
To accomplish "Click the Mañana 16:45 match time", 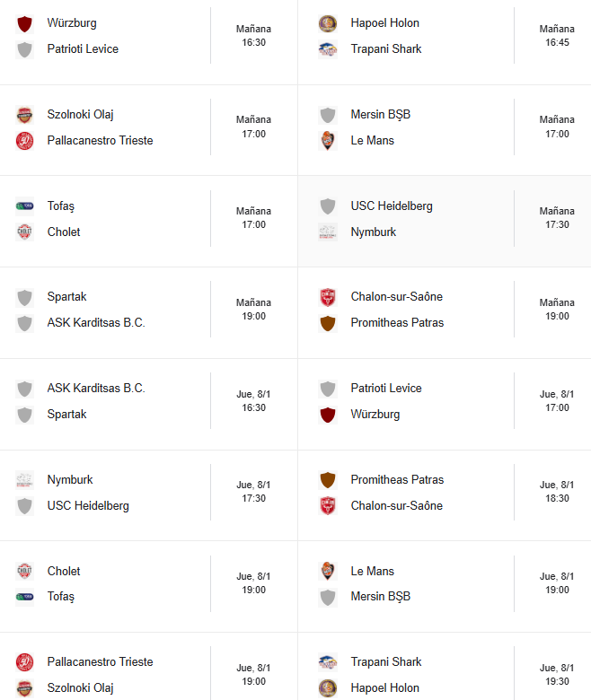I will tap(557, 36).
